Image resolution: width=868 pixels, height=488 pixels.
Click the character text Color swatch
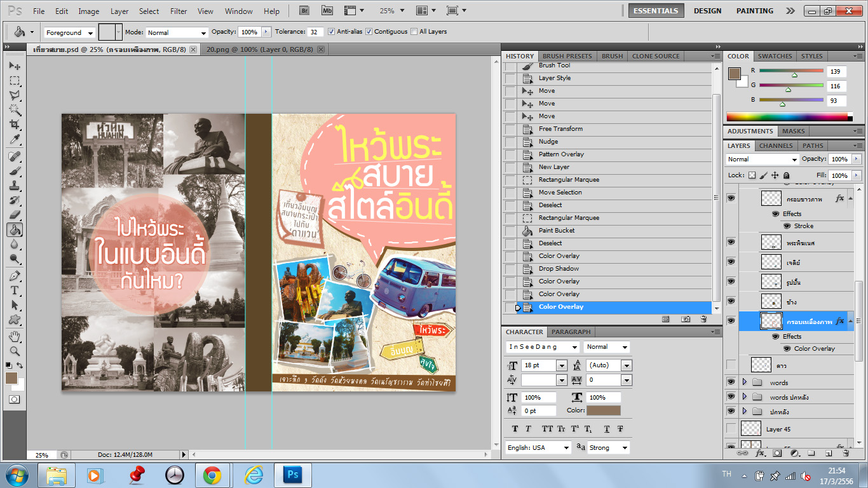[603, 410]
